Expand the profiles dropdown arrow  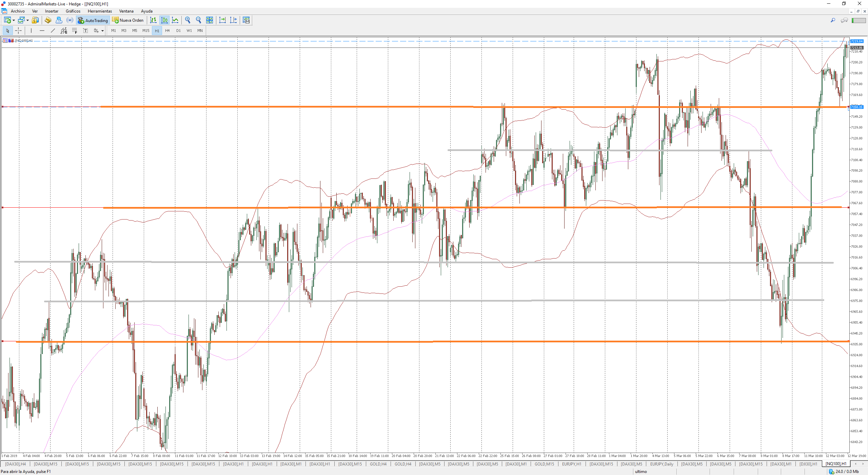pos(27,21)
